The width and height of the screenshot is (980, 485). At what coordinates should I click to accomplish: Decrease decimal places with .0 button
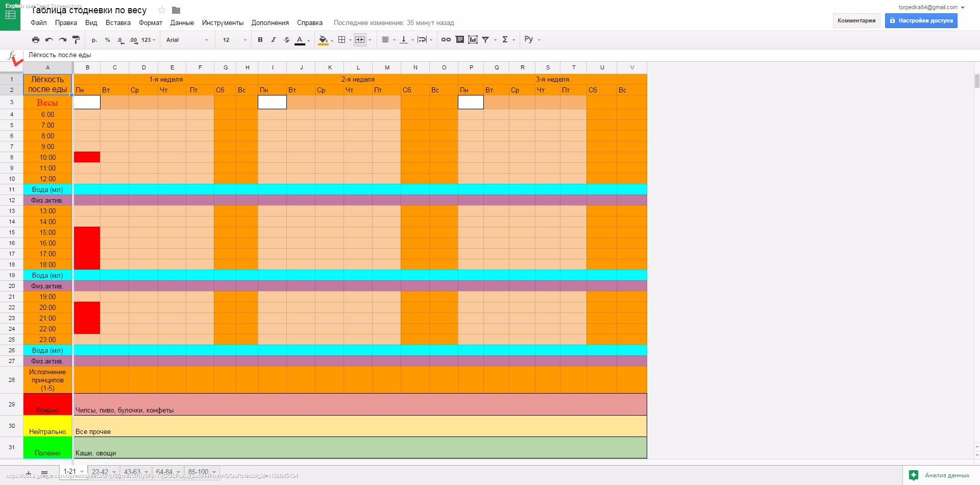coord(120,40)
